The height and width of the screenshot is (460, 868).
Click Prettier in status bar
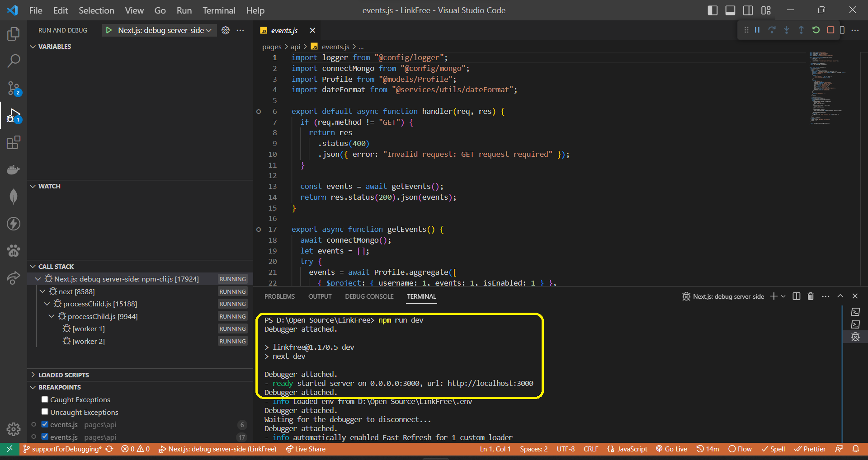pos(810,449)
